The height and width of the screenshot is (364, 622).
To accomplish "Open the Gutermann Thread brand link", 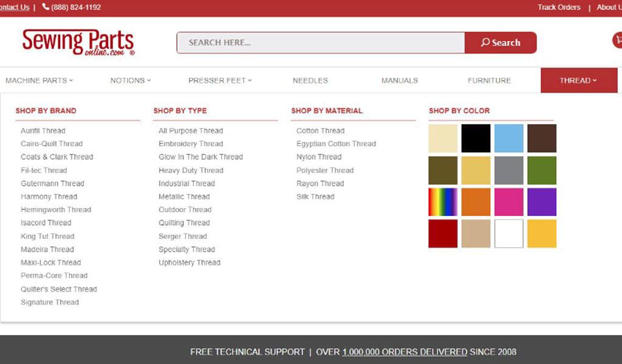I will (x=52, y=183).
